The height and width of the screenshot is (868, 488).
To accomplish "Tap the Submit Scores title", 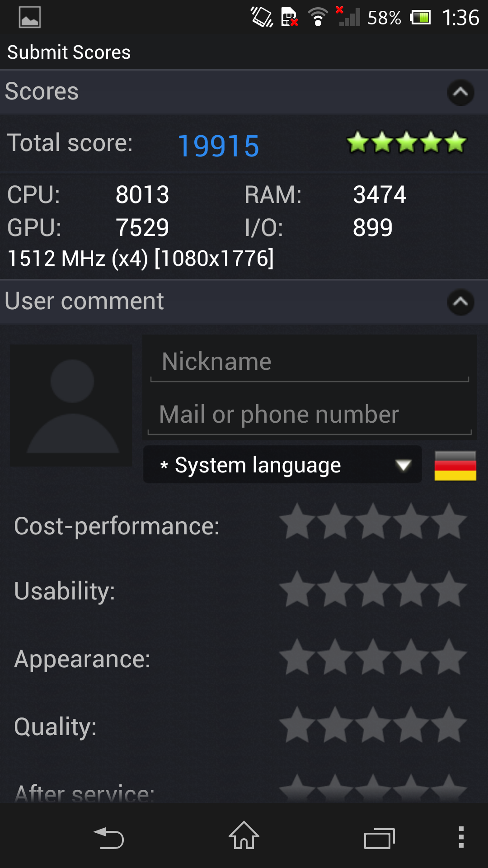I will pyautogui.click(x=69, y=52).
